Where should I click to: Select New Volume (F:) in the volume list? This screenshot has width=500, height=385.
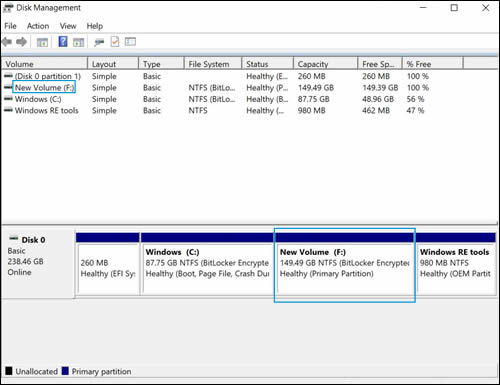[x=44, y=88]
